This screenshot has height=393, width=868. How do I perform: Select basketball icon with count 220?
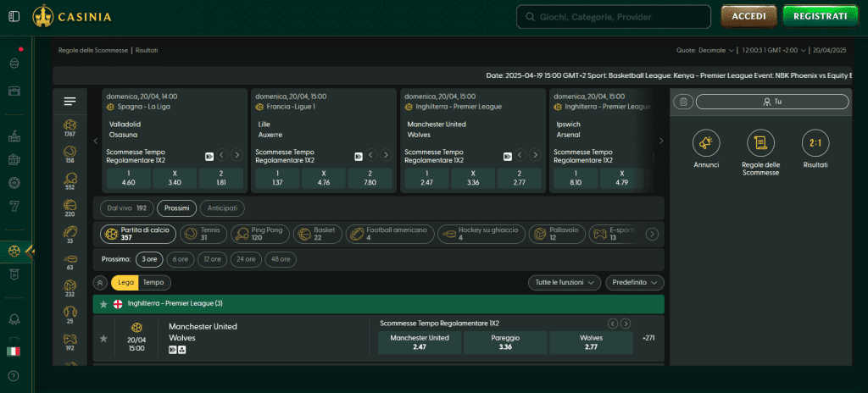click(70, 208)
